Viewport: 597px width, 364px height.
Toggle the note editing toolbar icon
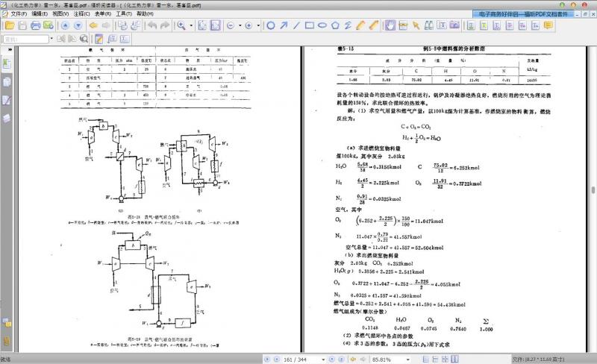click(x=99, y=39)
